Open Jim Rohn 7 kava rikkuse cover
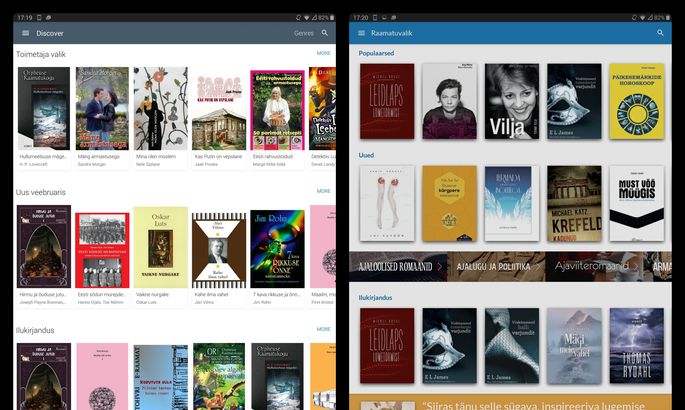 pos(277,249)
